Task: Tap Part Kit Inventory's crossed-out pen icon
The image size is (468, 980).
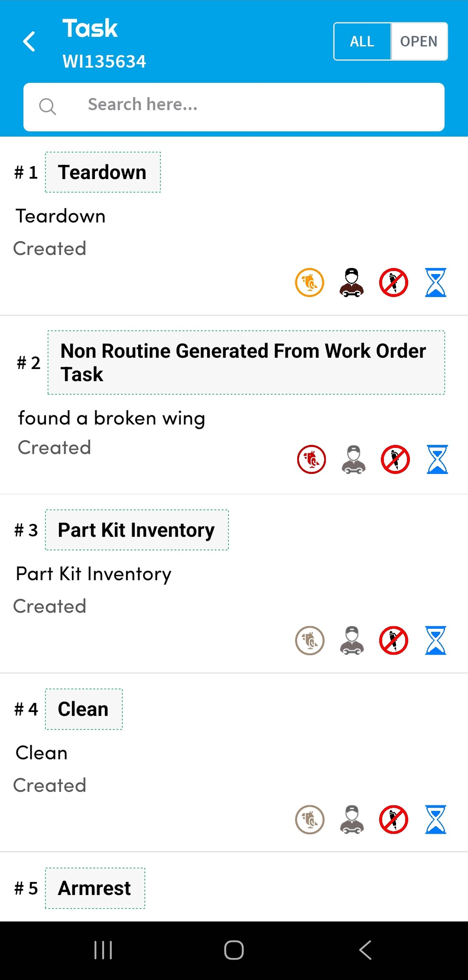Action: (393, 640)
